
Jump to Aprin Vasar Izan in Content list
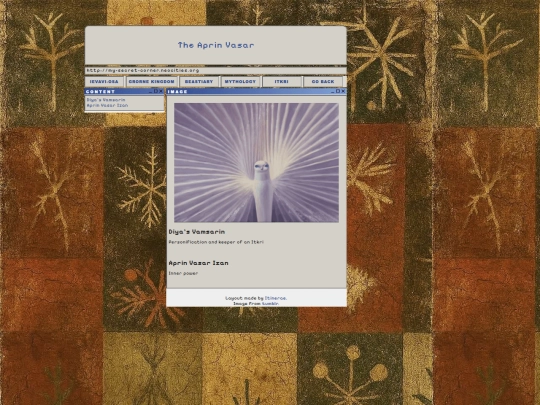click(x=107, y=105)
